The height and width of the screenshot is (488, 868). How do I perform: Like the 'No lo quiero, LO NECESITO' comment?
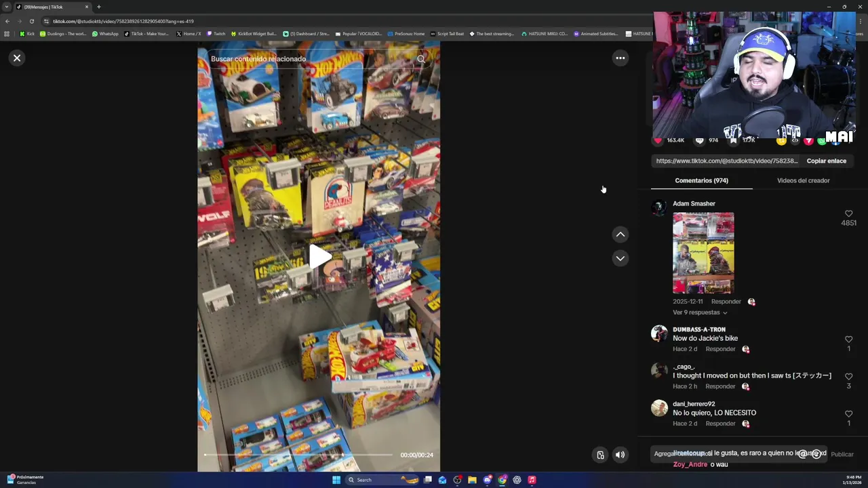[x=848, y=414]
